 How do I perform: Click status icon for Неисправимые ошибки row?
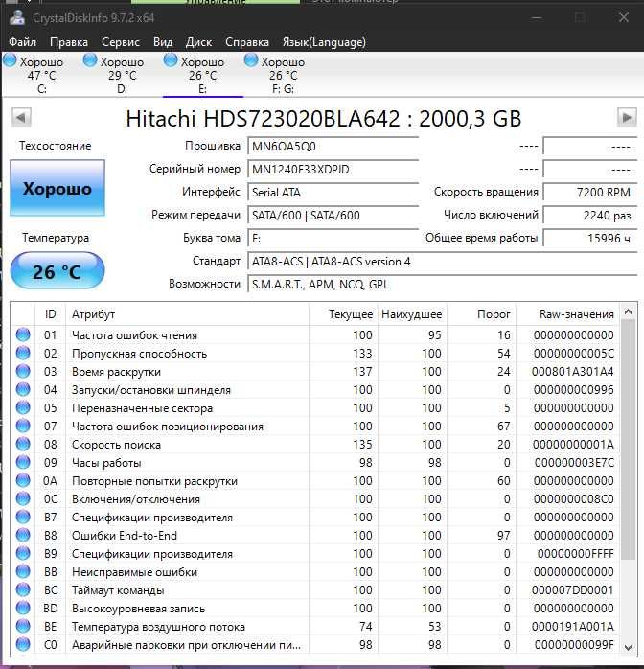tap(23, 571)
